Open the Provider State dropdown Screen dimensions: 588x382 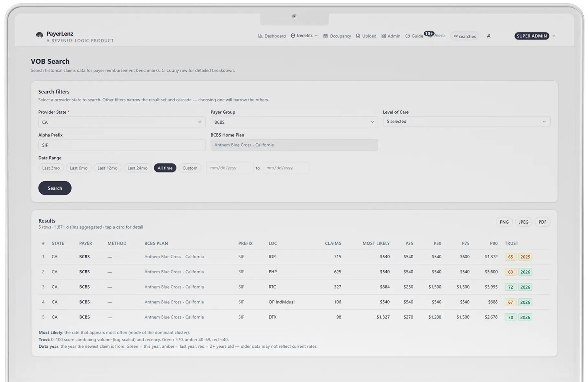122,122
